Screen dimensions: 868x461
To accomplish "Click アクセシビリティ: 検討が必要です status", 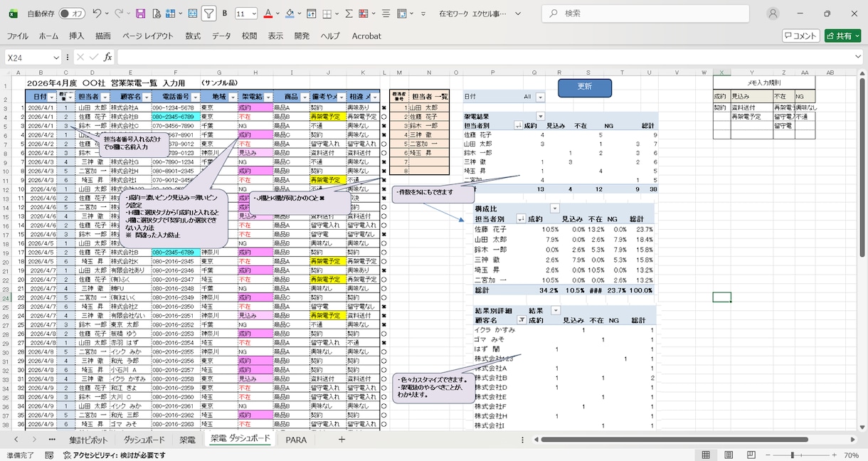I will pos(114,455).
